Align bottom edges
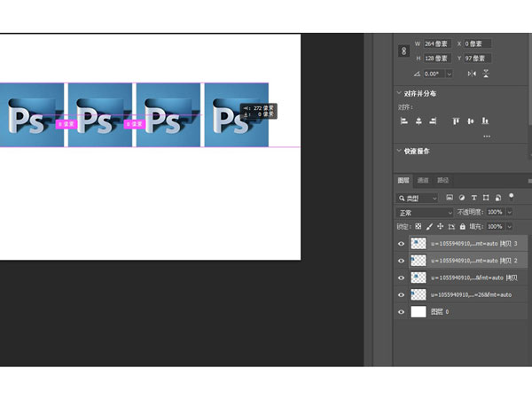This screenshot has width=532, height=399. 485,121
